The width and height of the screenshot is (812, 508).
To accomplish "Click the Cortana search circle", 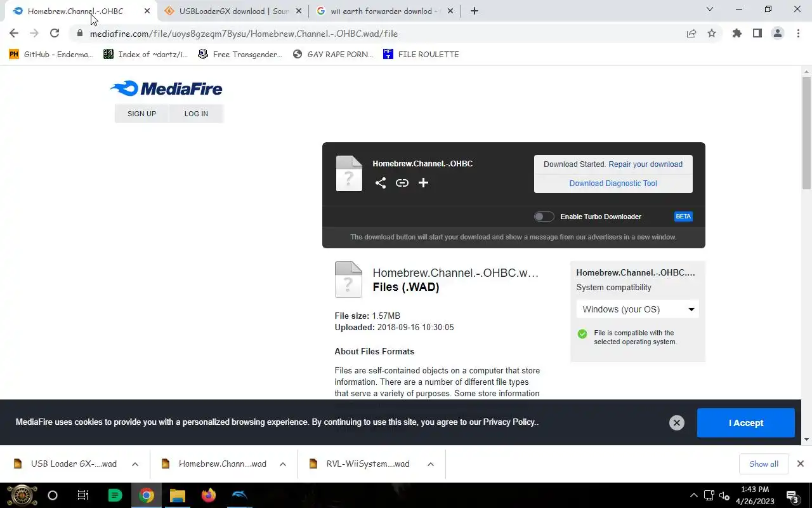I will (x=53, y=495).
